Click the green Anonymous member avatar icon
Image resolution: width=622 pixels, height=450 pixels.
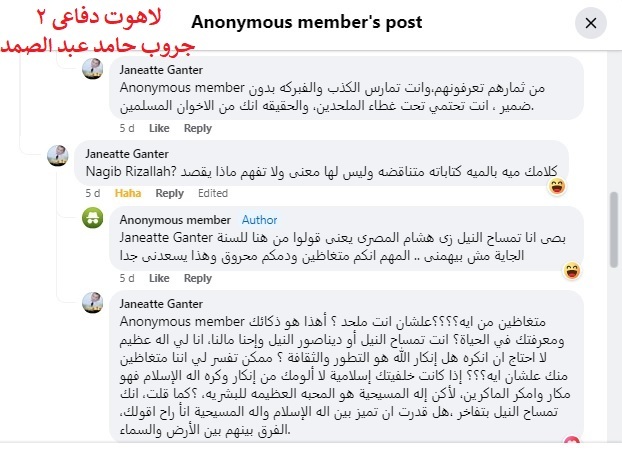click(x=92, y=218)
